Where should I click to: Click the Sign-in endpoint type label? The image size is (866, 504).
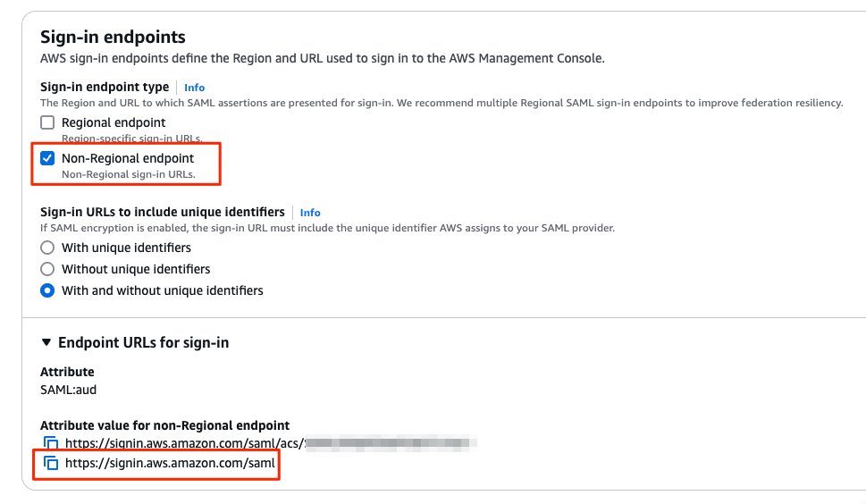(105, 87)
